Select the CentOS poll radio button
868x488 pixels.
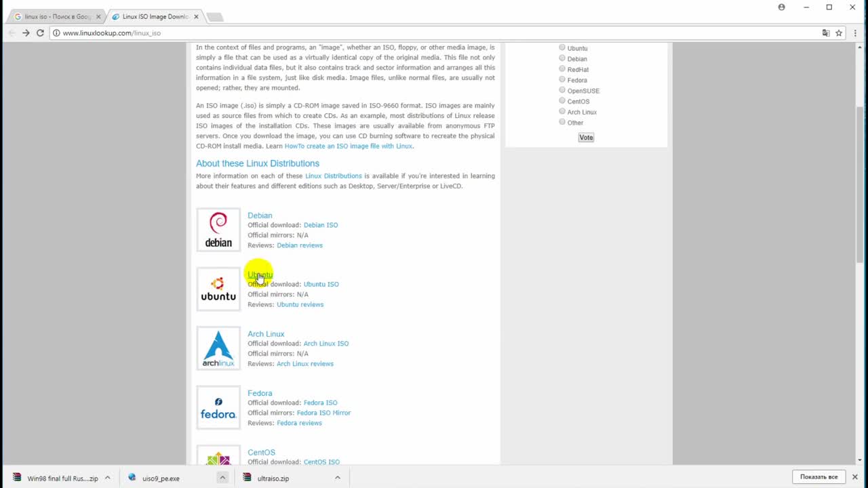click(x=562, y=100)
